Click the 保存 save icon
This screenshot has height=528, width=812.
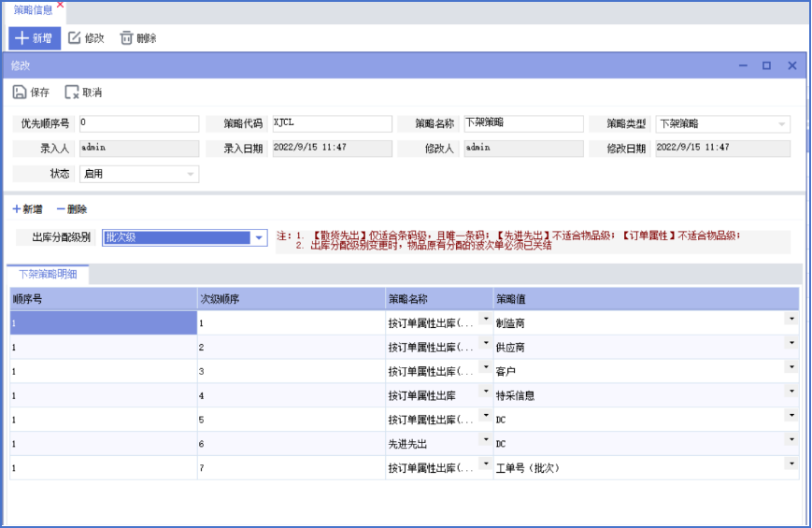click(x=20, y=93)
